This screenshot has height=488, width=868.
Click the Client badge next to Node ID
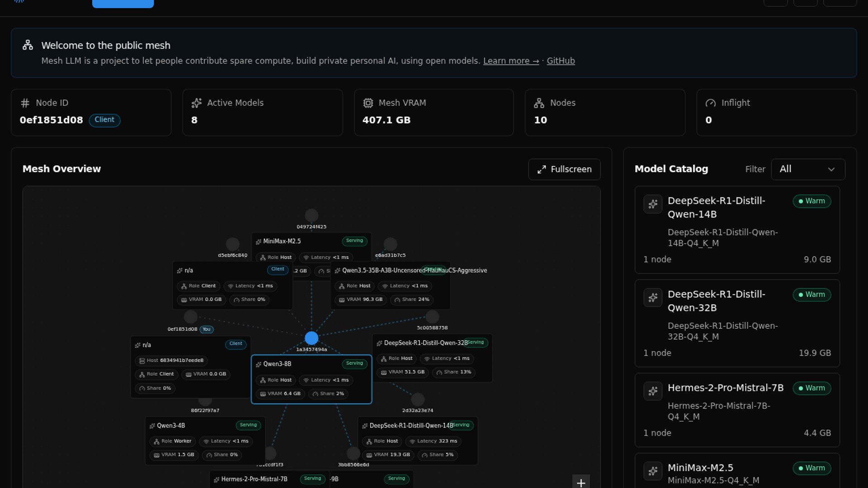tap(104, 120)
